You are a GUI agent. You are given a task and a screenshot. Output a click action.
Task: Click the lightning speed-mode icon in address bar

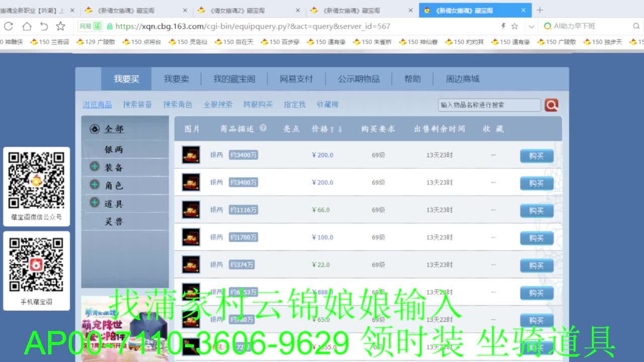(x=503, y=26)
